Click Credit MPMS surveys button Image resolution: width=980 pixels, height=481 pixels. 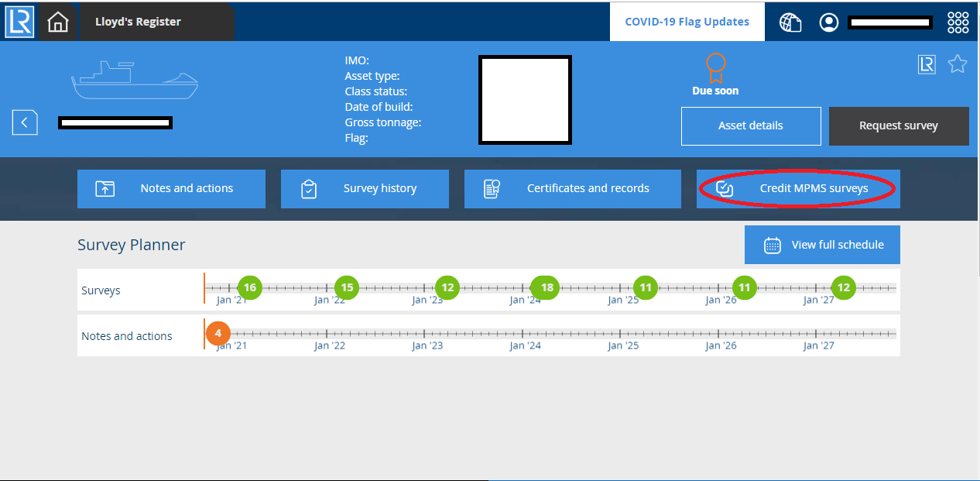click(x=798, y=188)
